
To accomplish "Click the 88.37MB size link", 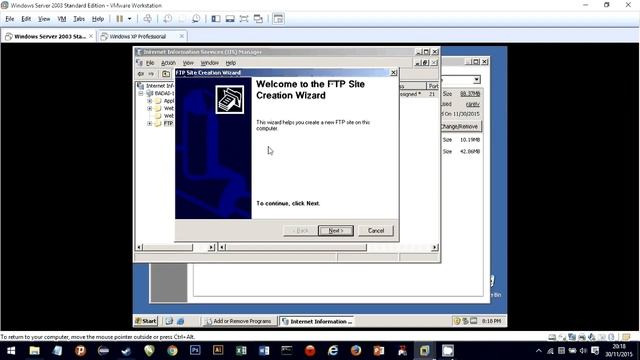I will click(x=470, y=94).
